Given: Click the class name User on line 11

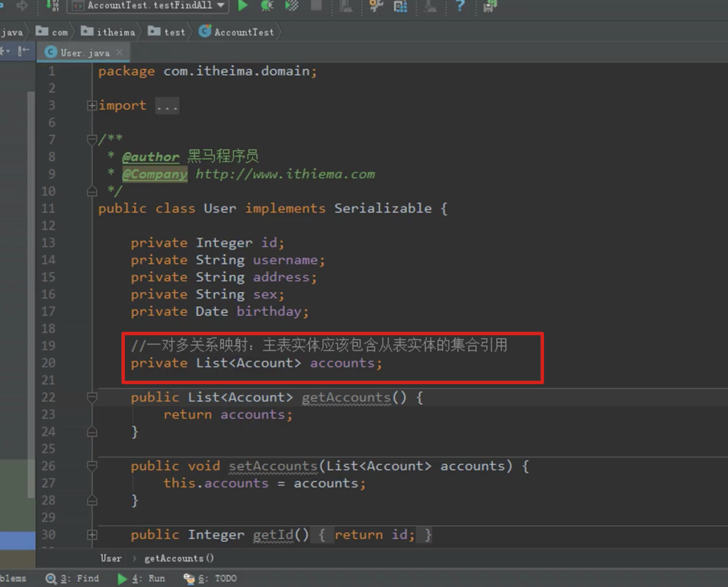Looking at the screenshot, I should 220,209.
